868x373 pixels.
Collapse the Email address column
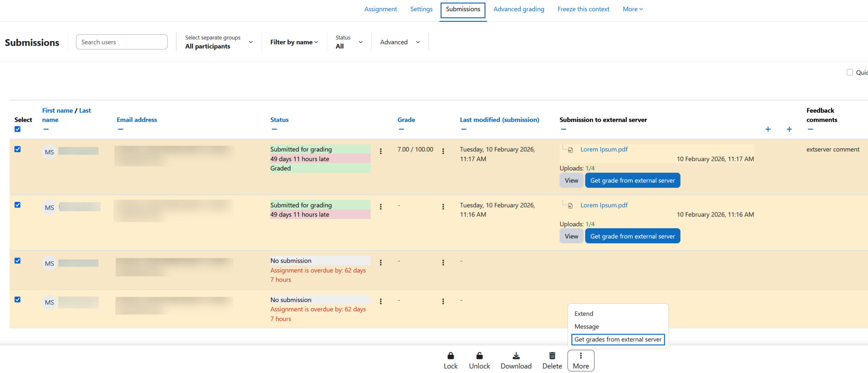(120, 129)
